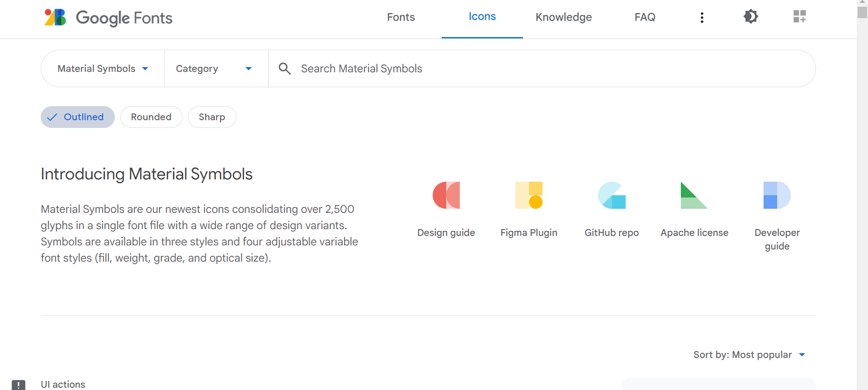Screen dimensions: 868x390
Task: Open the Knowledge tab
Action: [x=564, y=17]
